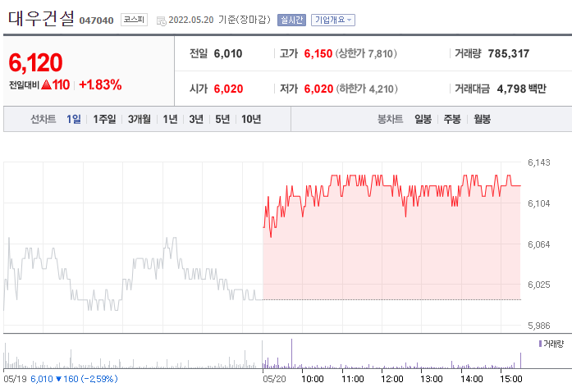Click the 봉차트 label
The width and height of the screenshot is (572, 392).
tap(391, 119)
